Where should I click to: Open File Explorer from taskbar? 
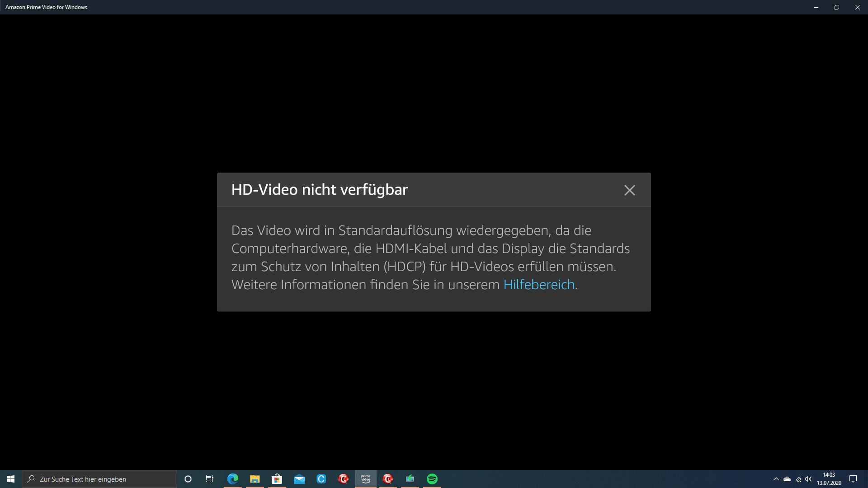255,479
